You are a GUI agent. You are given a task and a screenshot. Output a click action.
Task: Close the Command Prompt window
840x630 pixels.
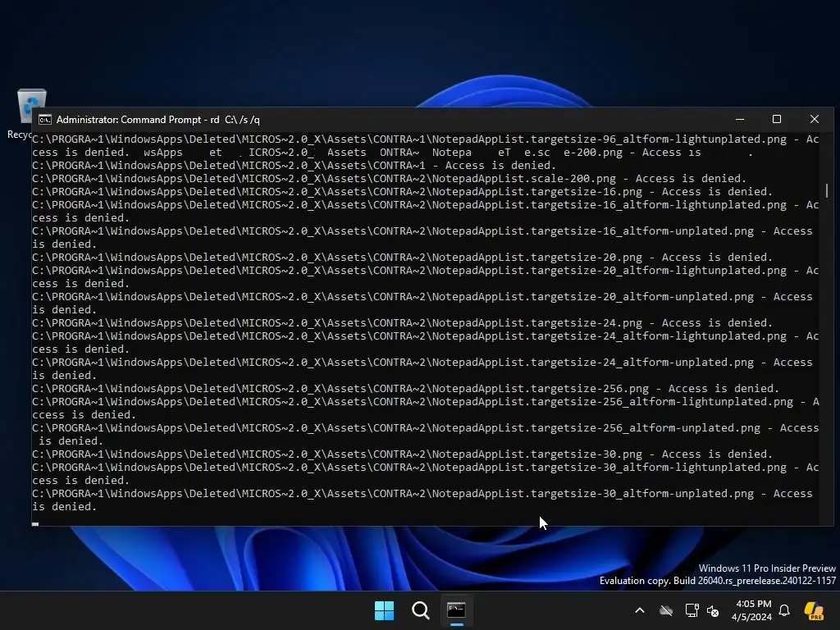pos(815,120)
